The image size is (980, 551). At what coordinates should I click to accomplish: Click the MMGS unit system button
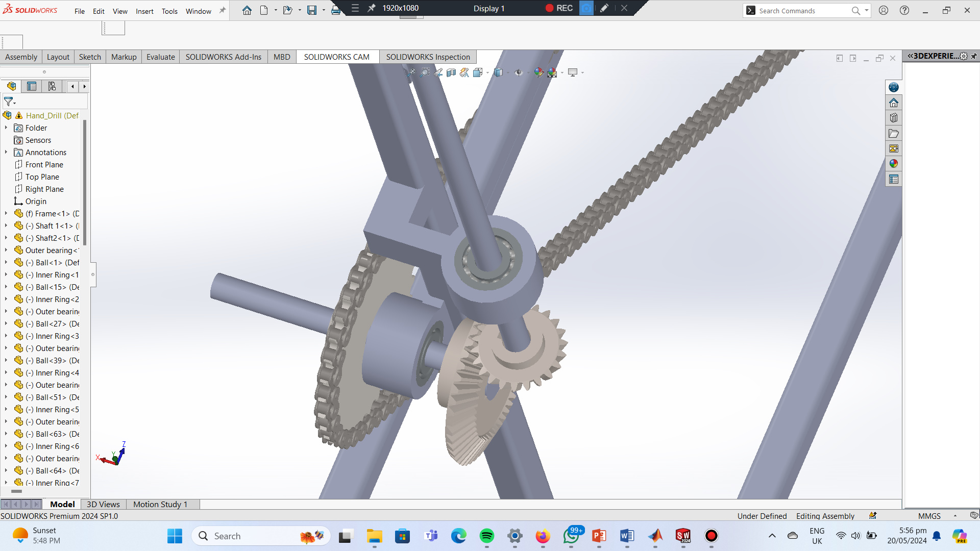coord(929,516)
